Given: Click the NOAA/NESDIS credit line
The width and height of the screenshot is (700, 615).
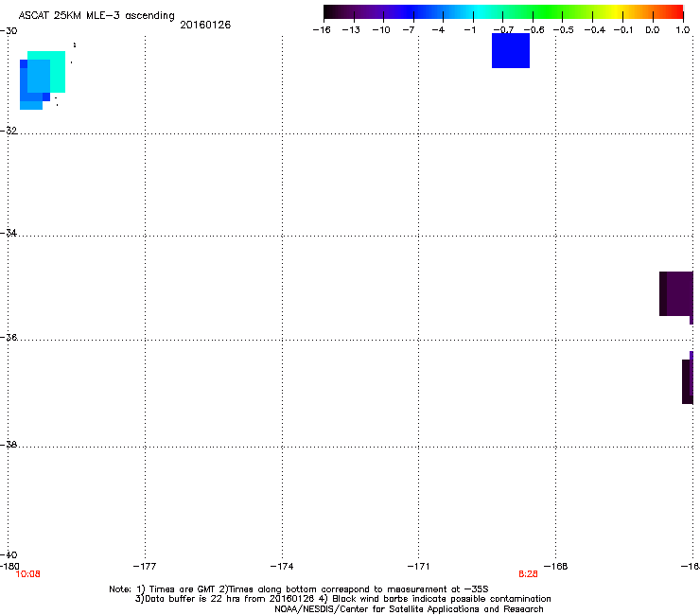Looking at the screenshot, I should click(x=409, y=609).
